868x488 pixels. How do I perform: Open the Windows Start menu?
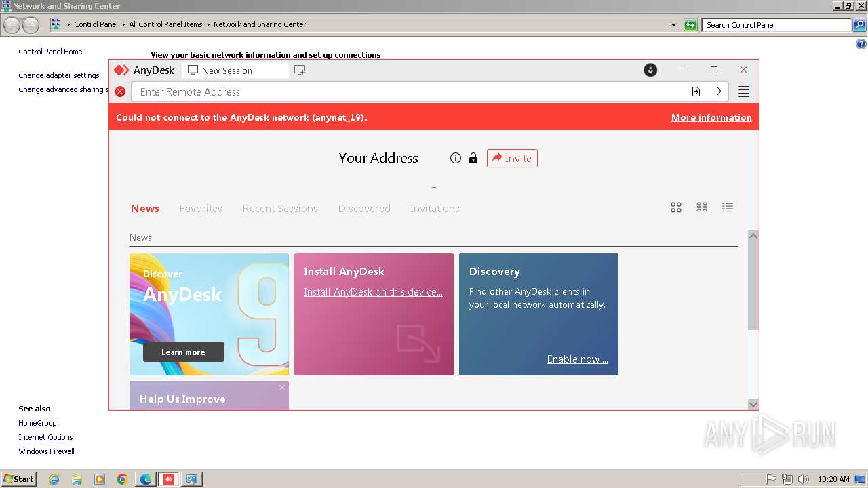18,479
